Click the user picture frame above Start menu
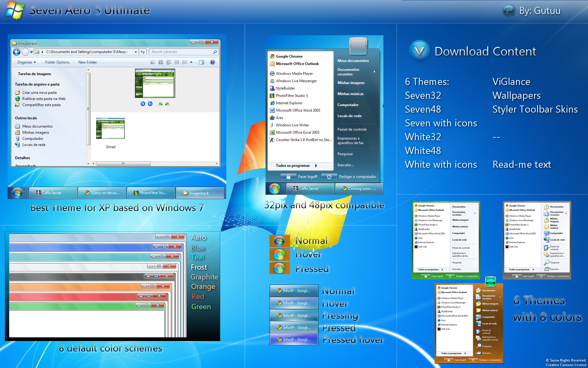Viewport: 588px width, 368px height. coord(358,46)
